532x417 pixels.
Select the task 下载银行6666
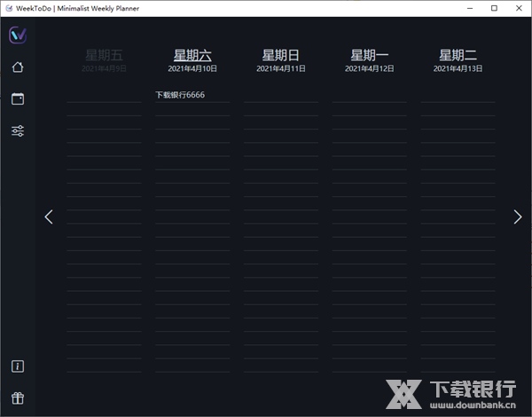[180, 95]
